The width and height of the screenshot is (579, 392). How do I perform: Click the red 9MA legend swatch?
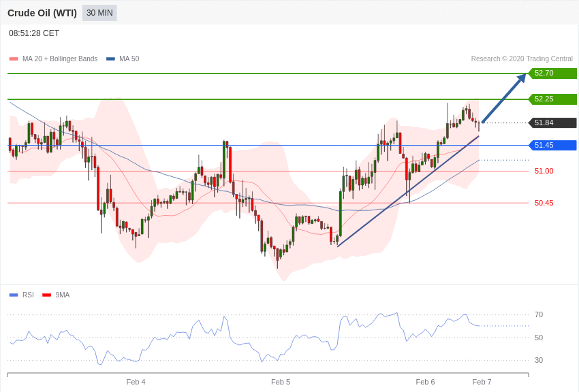click(46, 295)
